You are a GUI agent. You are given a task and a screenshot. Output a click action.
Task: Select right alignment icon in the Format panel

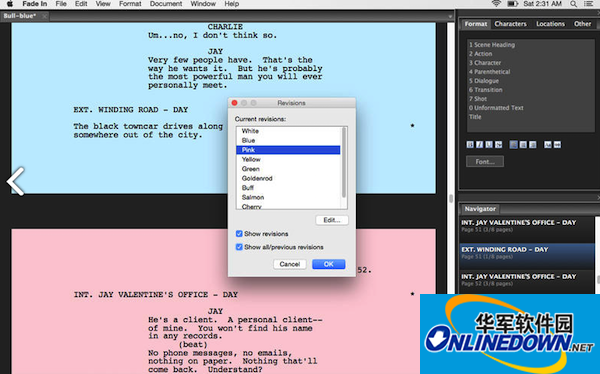coord(532,145)
